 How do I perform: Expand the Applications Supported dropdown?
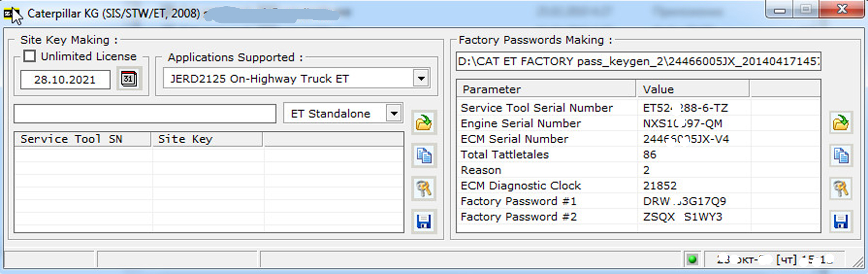tap(421, 79)
